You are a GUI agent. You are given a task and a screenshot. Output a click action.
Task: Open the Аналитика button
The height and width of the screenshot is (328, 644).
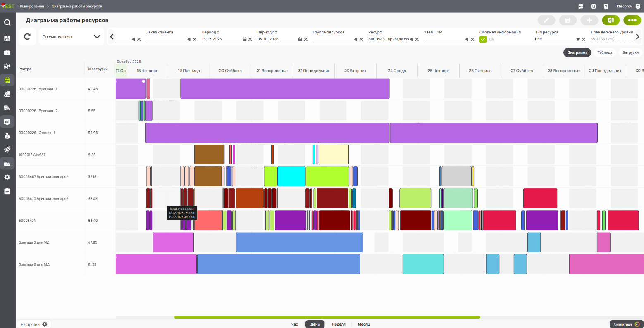click(626, 324)
